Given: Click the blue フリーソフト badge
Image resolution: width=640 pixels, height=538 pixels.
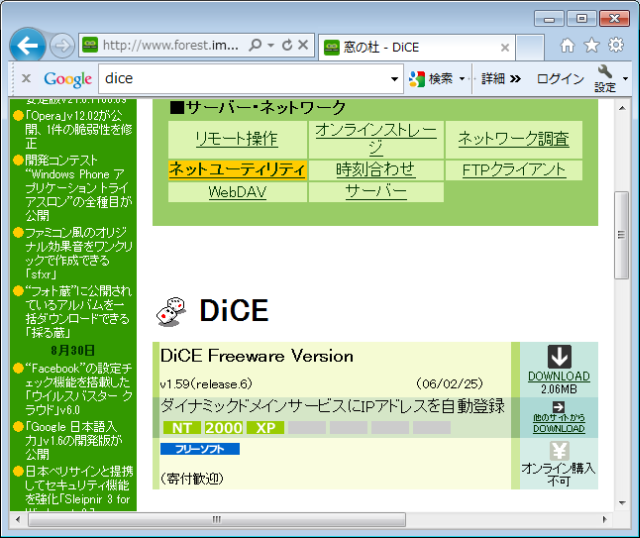Looking at the screenshot, I should [x=200, y=449].
